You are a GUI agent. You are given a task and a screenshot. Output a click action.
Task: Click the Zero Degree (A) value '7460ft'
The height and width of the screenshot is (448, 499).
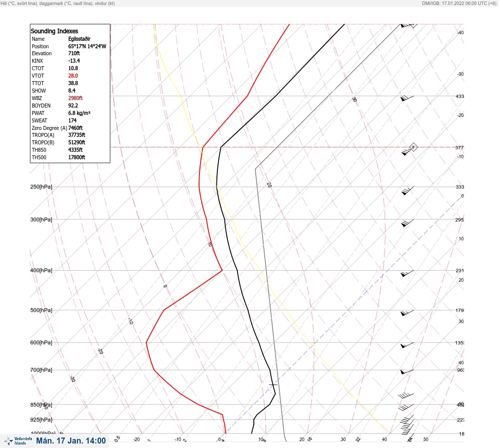click(76, 128)
